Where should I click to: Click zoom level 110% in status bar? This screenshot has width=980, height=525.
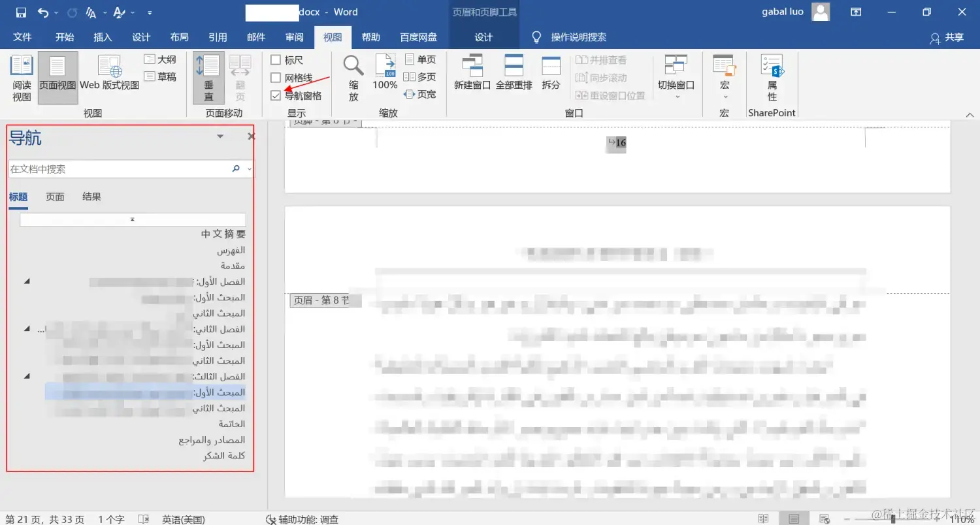point(962,519)
